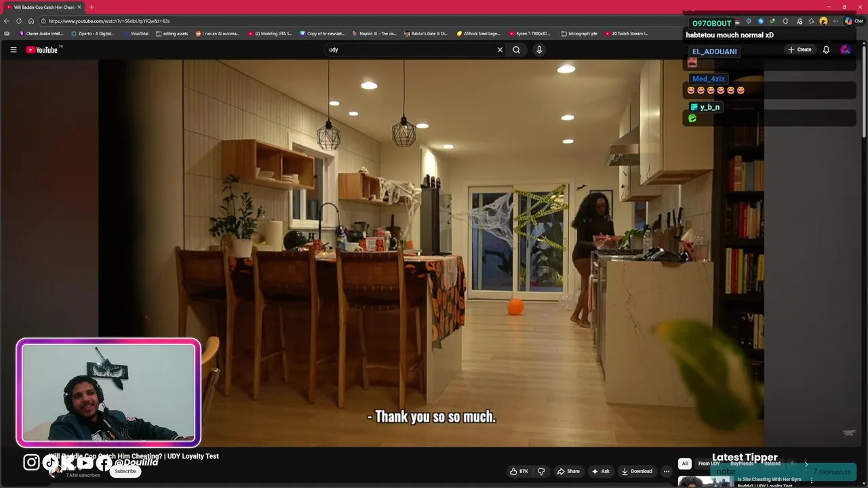868x488 pixels.
Task: Select the 'From UDY' chip
Action: click(x=709, y=464)
